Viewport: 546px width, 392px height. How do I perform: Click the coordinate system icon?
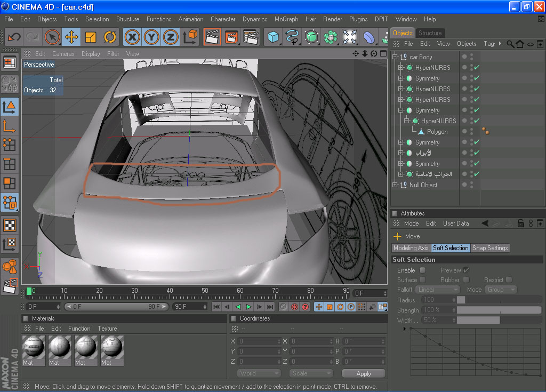click(x=190, y=37)
